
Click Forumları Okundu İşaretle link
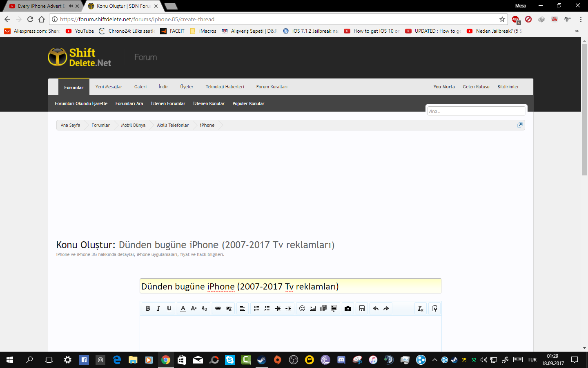tap(81, 103)
